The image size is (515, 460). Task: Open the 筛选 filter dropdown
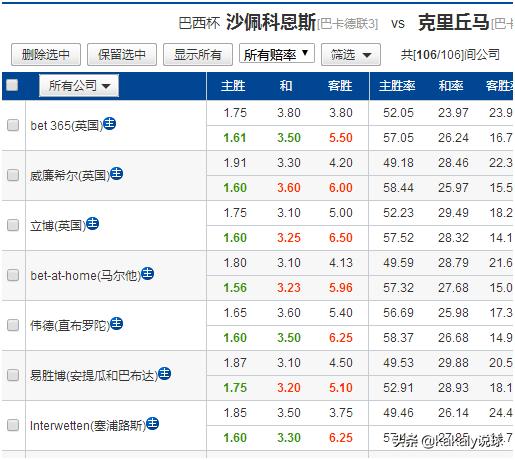tap(351, 54)
